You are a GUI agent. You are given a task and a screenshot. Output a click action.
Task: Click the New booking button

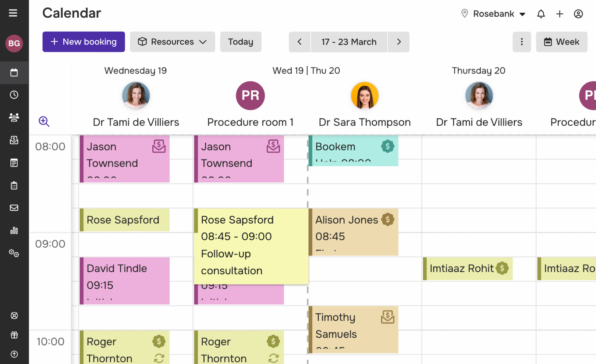pyautogui.click(x=84, y=42)
